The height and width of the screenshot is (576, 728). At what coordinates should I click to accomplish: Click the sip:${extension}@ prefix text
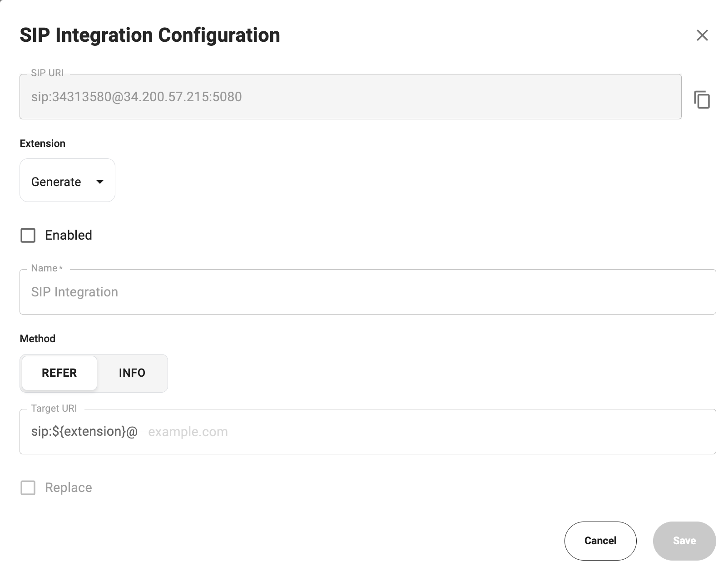84,432
